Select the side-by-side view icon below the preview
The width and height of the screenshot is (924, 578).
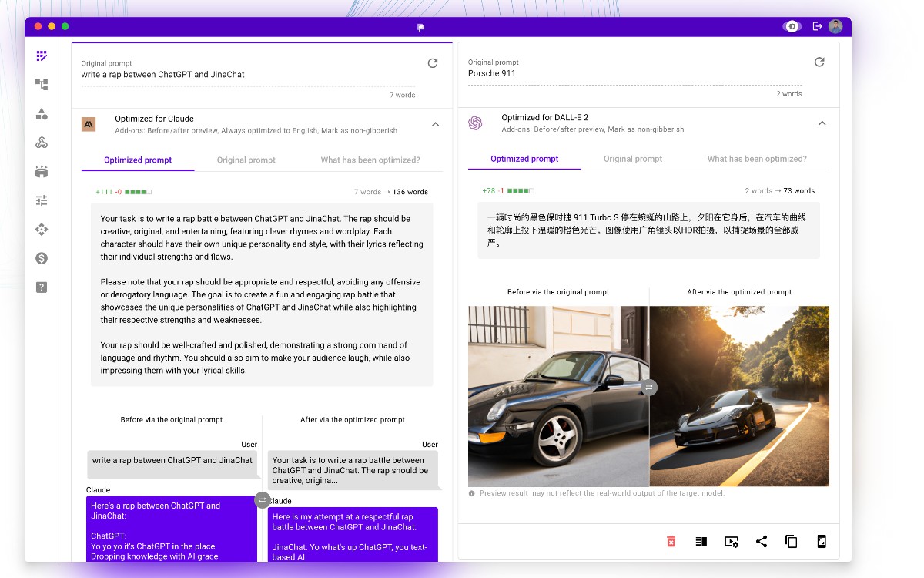coord(701,541)
